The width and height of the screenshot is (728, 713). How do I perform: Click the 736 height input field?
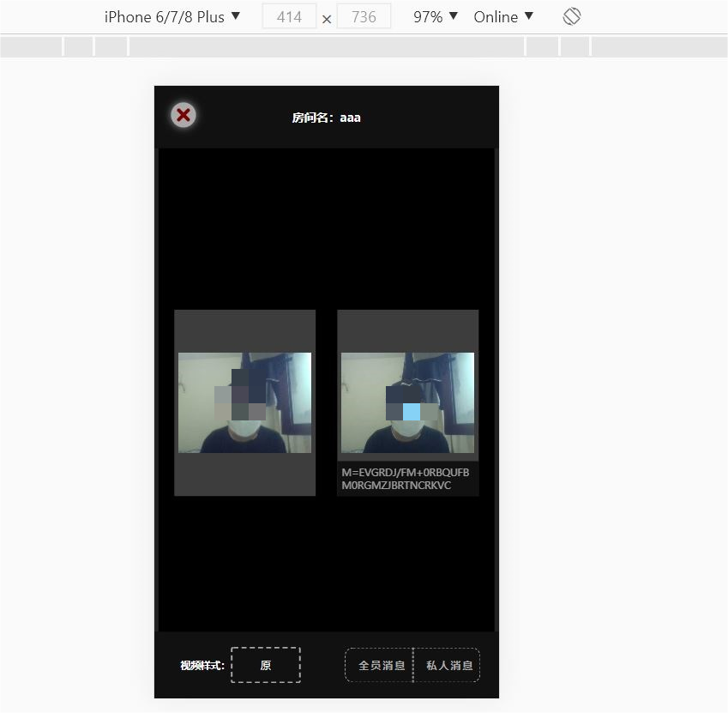[364, 16]
